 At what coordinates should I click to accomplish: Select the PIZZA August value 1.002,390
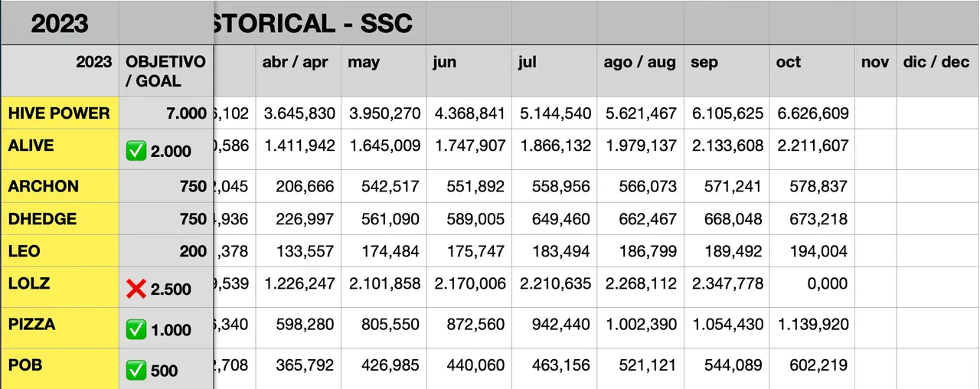point(640,324)
